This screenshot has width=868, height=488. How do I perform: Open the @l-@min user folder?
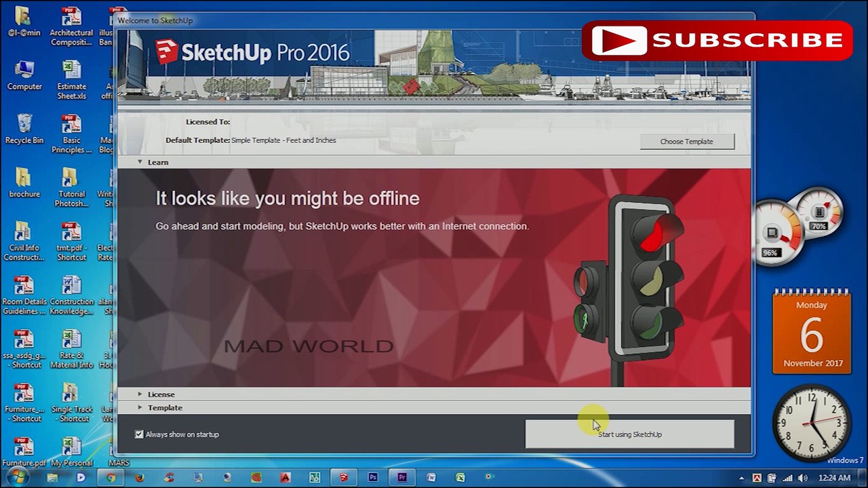point(24,22)
